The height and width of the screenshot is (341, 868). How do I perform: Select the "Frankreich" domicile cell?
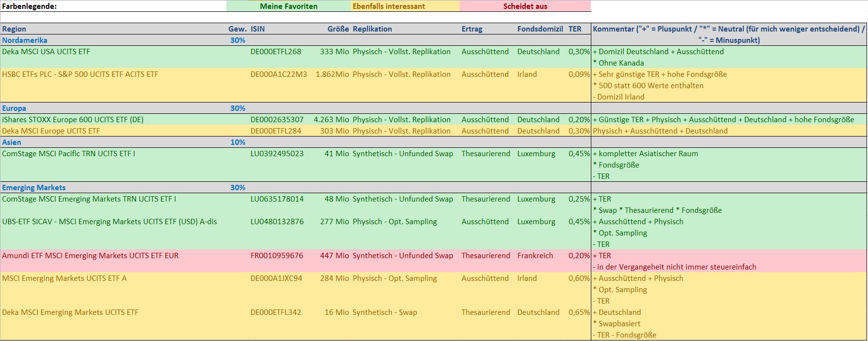pos(535,256)
